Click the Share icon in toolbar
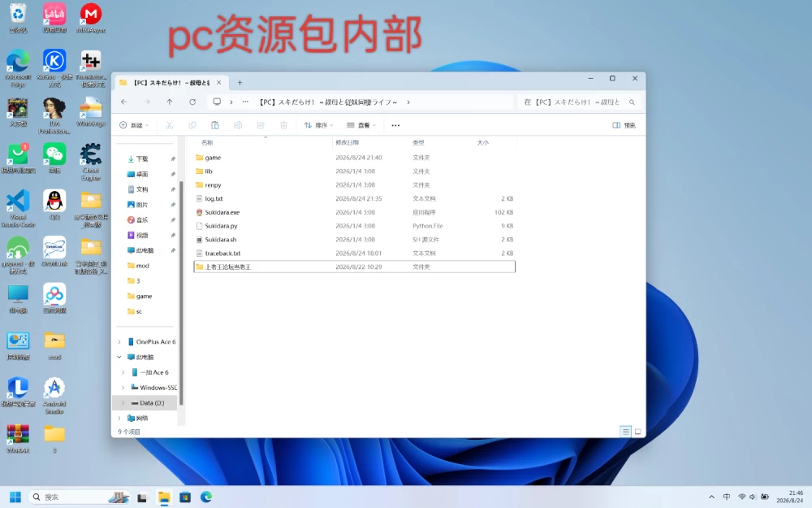The height and width of the screenshot is (508, 812). pos(261,125)
